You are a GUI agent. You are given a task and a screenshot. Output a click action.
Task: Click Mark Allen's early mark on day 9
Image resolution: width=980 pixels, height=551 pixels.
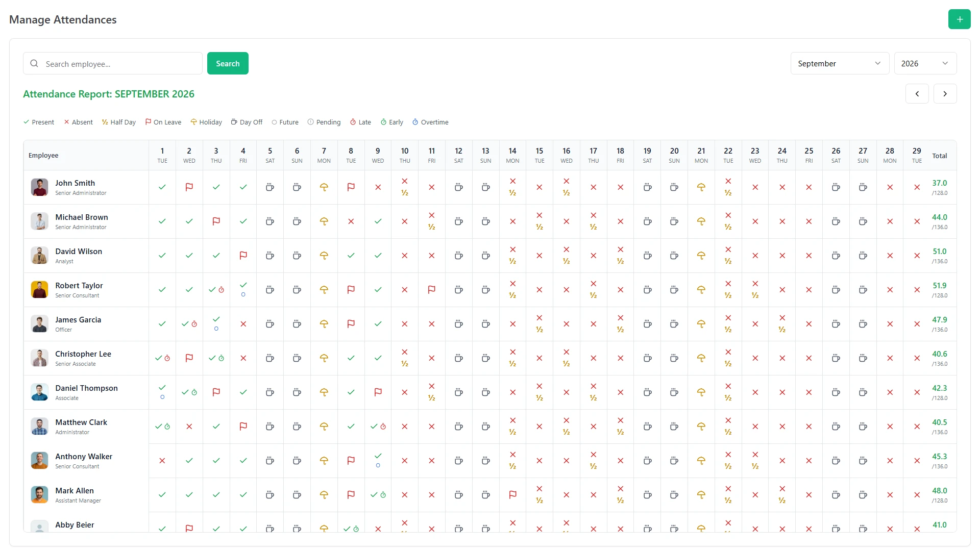tap(383, 495)
